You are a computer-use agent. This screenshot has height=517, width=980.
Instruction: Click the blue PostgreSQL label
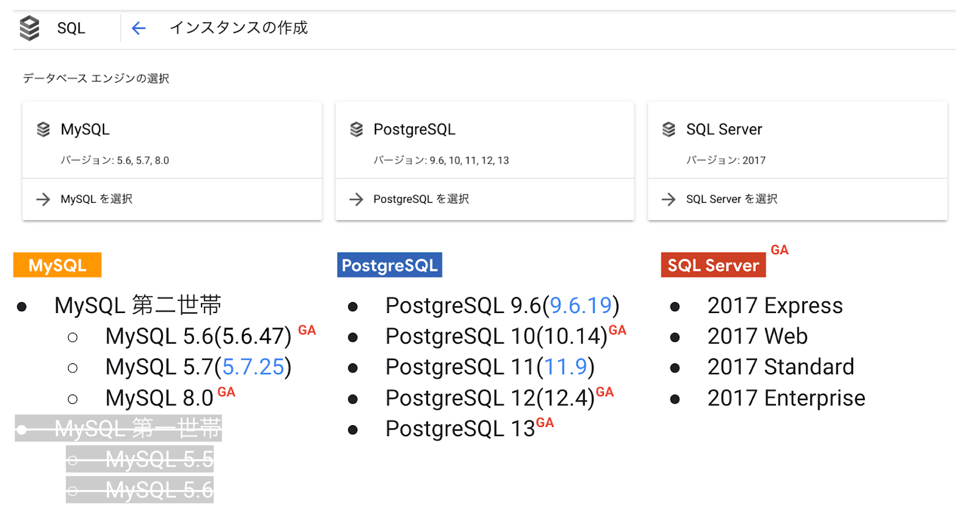click(390, 265)
